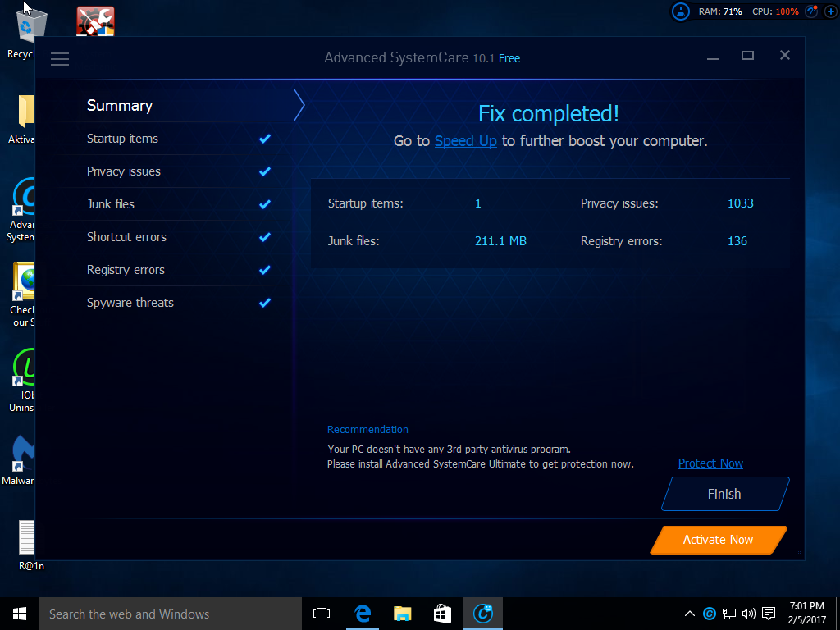
Task: Open File Explorer from the taskbar
Action: pyautogui.click(x=402, y=614)
